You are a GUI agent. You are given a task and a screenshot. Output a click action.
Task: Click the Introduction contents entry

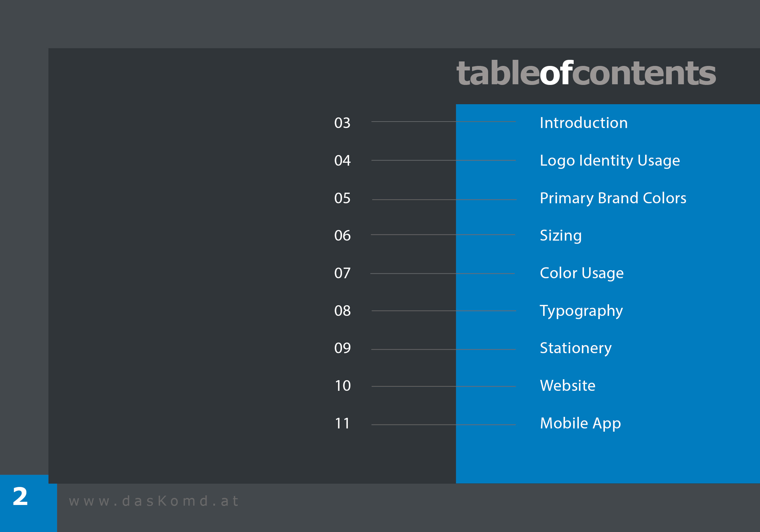pos(584,123)
